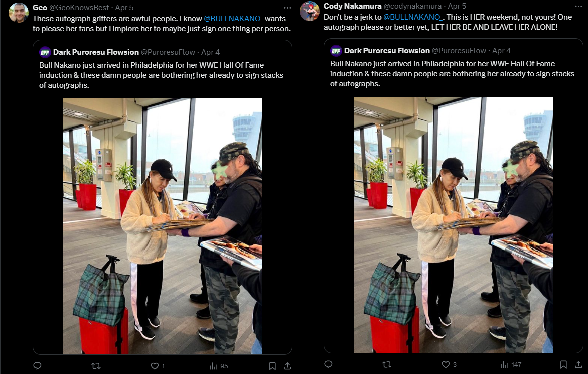This screenshot has height=374, width=588.
Task: Open Cody Nakamura's profile avatar
Action: pos(310,11)
